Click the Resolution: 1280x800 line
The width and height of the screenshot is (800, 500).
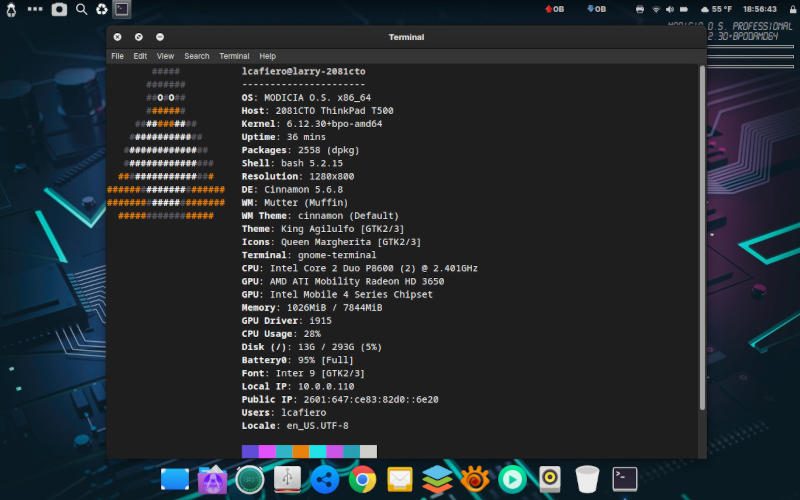[x=298, y=177]
